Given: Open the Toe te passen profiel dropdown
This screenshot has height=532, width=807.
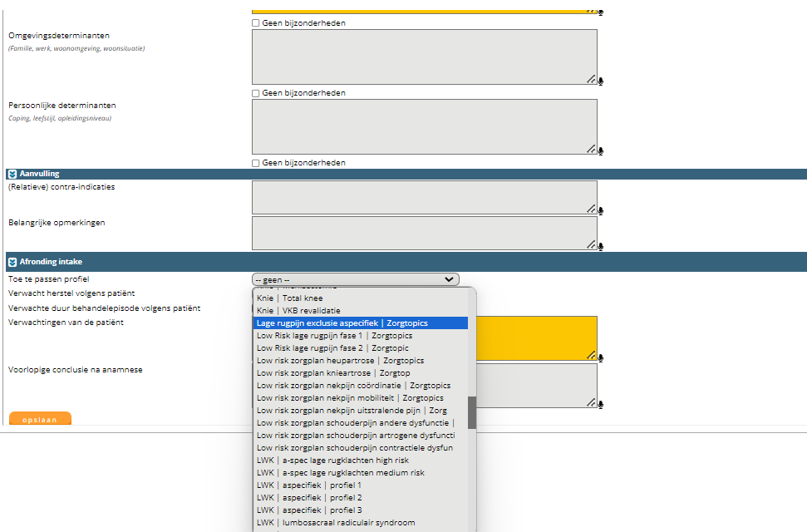Looking at the screenshot, I should (355, 280).
